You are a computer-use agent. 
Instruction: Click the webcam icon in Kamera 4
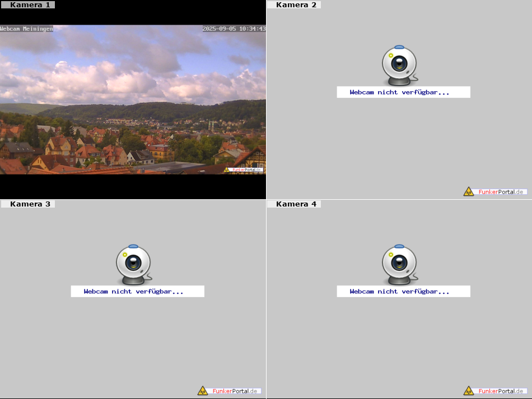point(400,265)
